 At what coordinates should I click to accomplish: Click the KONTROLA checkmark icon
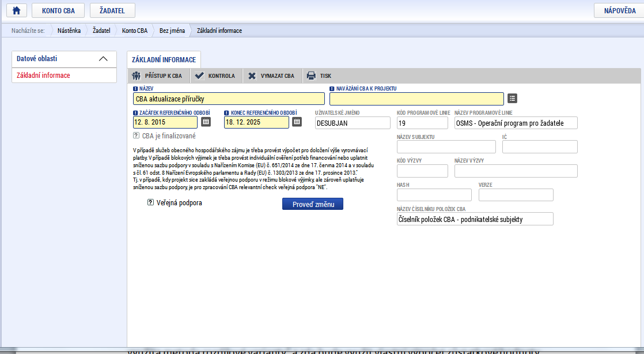[x=199, y=76]
